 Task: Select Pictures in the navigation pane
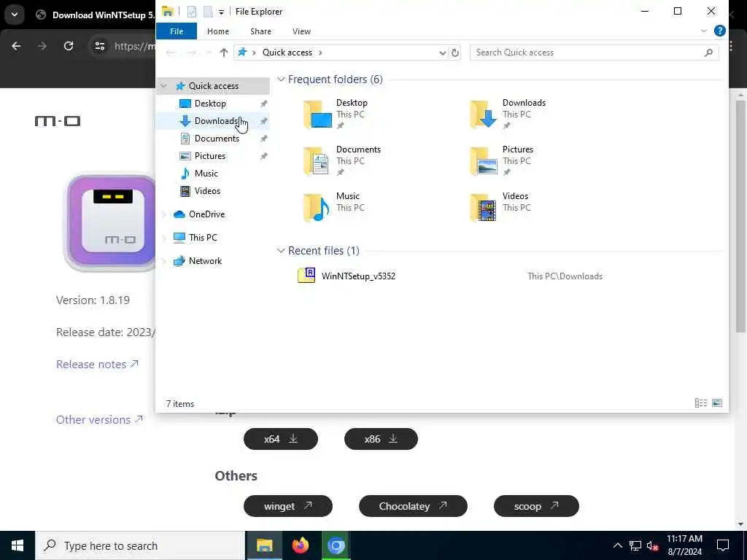[x=210, y=156]
